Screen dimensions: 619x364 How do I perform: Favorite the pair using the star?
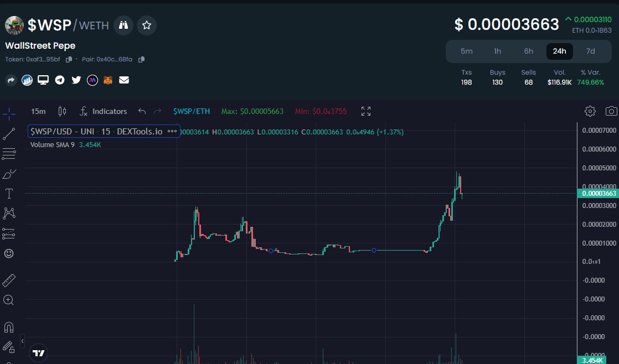(146, 25)
